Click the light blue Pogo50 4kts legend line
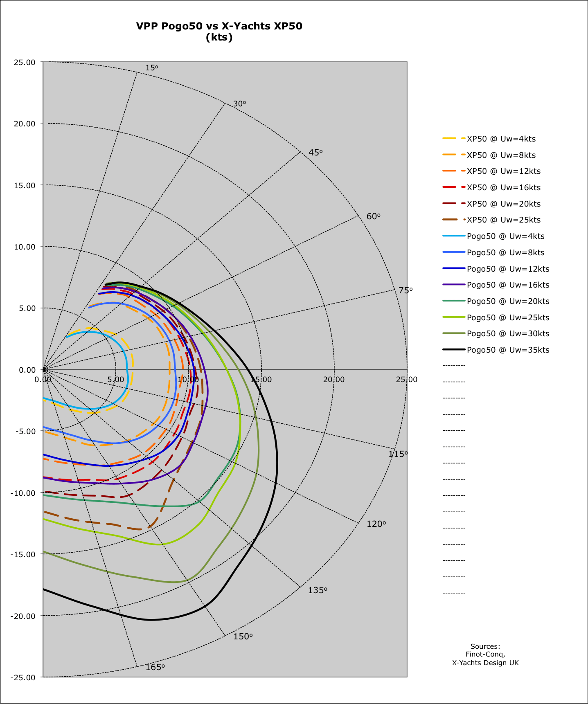588x704 pixels. (454, 236)
